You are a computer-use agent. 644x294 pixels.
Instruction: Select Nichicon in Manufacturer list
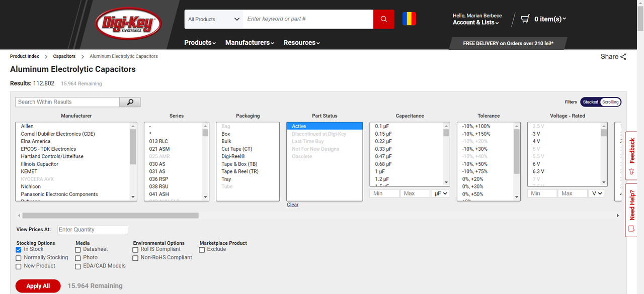click(72, 186)
